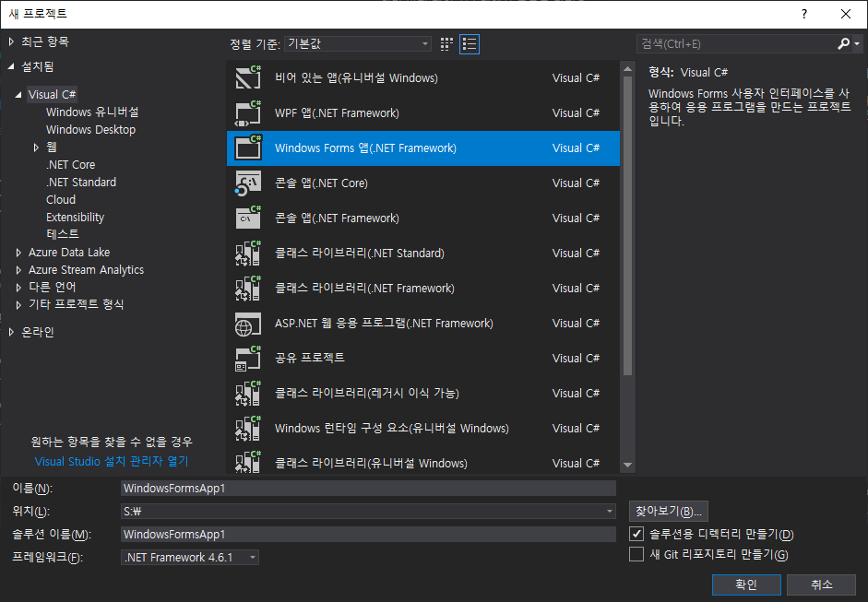
Task: Select the 클래스 라이브러리(.NET Framework) icon
Action: pyautogui.click(x=248, y=289)
